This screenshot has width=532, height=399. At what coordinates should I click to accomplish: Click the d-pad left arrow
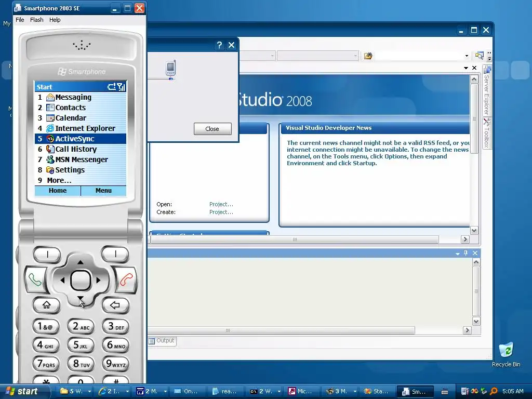tap(62, 280)
